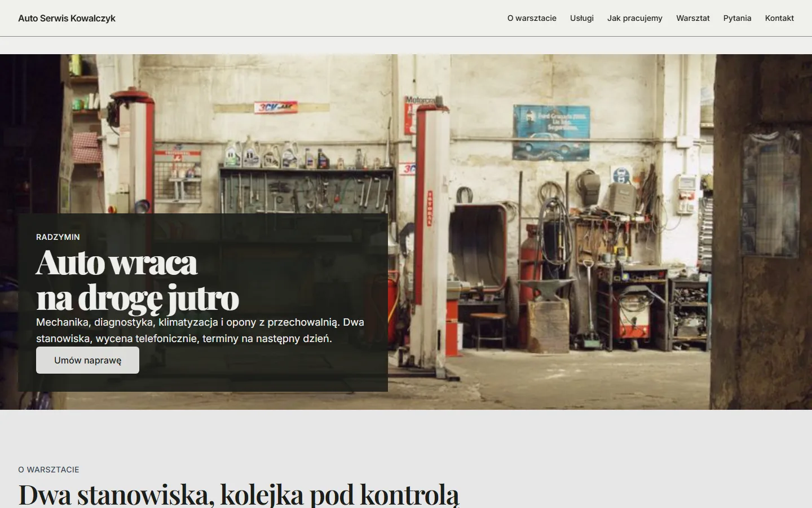
Task: Click the hero heading Auto wraca na drogę jutro
Action: pos(138,279)
